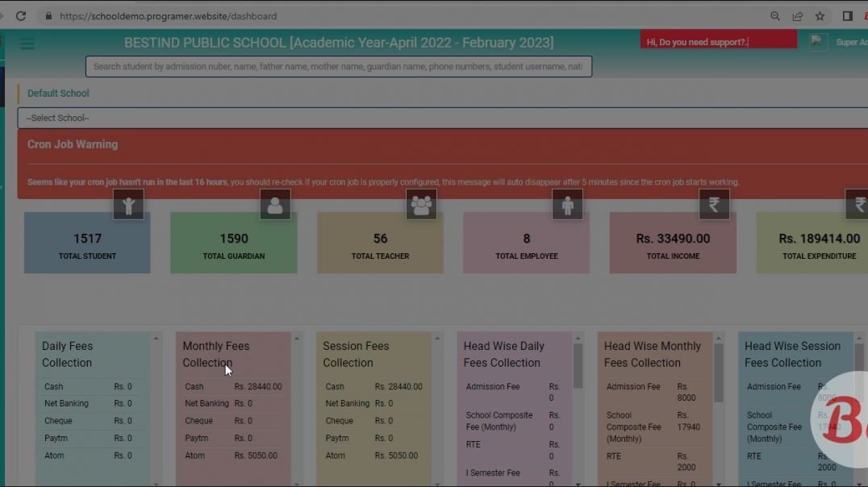
Task: Click the padlock icon in the address bar
Action: 48,15
